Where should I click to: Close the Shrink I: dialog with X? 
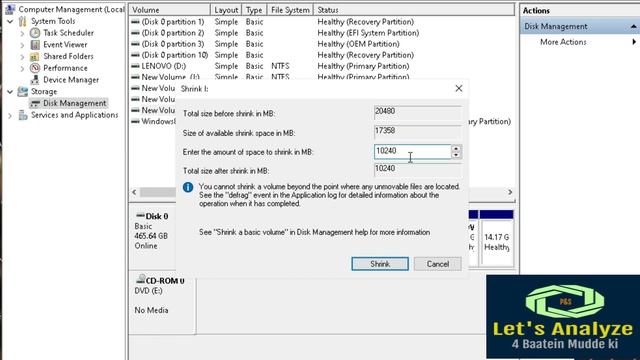click(x=459, y=88)
